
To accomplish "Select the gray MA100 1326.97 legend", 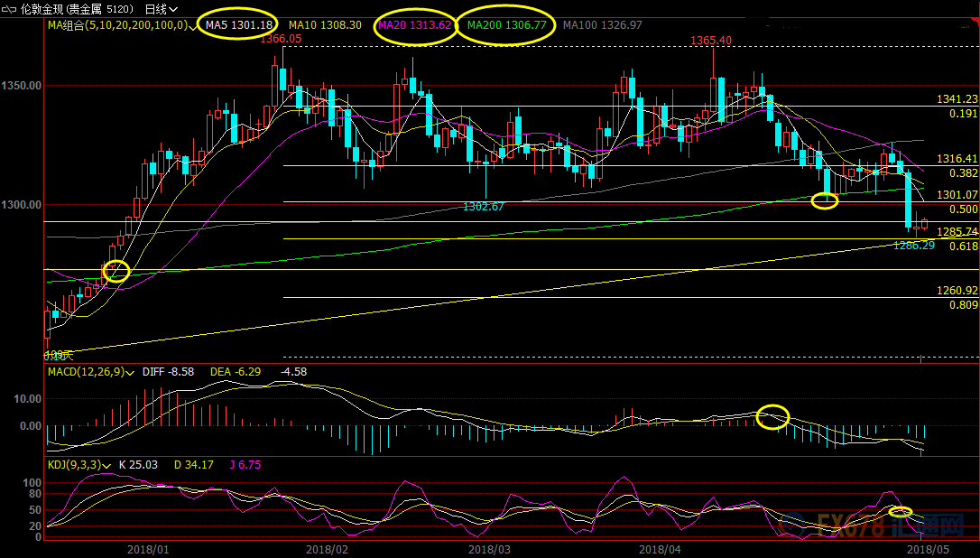I will tap(602, 25).
